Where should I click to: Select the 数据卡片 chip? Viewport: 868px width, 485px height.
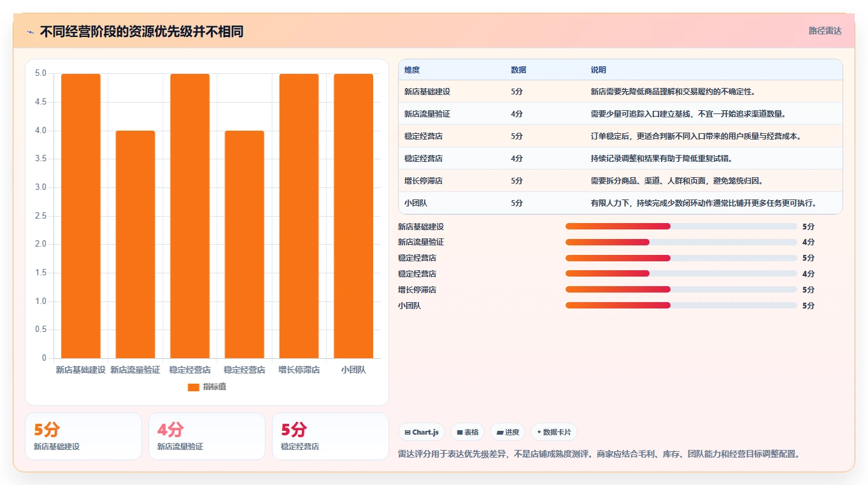coord(554,432)
